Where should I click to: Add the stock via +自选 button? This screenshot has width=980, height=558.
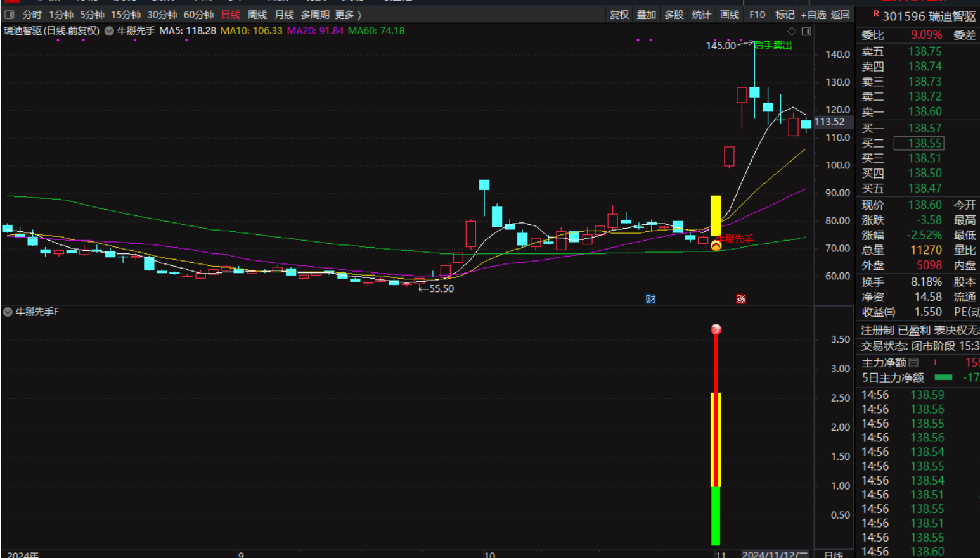point(813,15)
